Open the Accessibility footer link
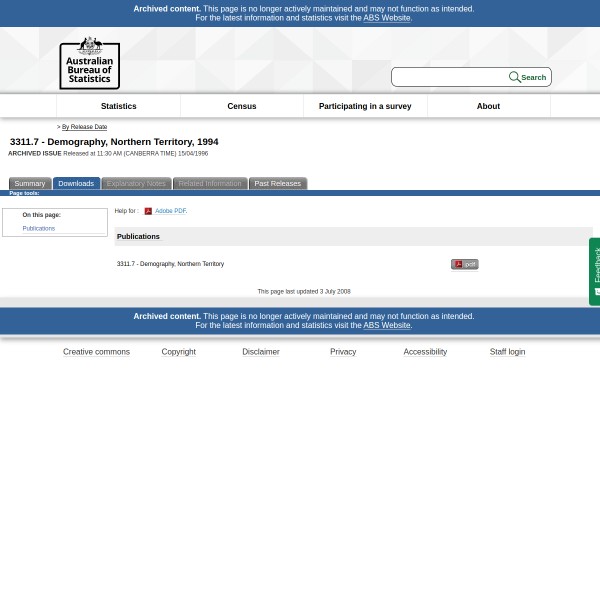The height and width of the screenshot is (600, 600). click(424, 352)
